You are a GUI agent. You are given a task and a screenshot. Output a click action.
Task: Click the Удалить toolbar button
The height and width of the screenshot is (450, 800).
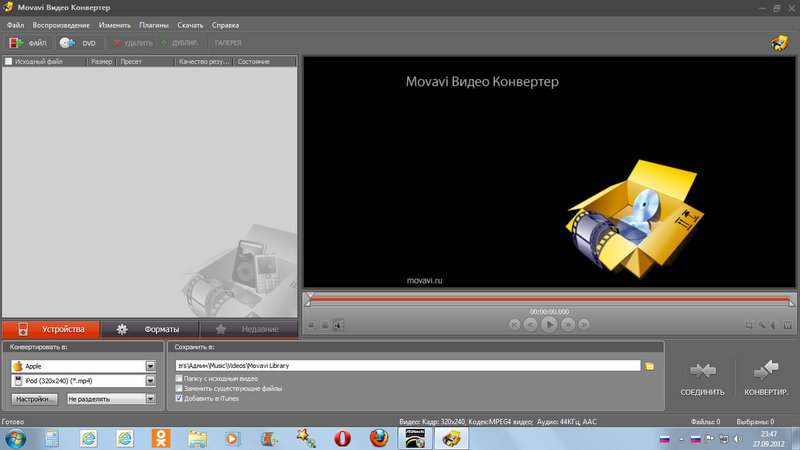[133, 43]
